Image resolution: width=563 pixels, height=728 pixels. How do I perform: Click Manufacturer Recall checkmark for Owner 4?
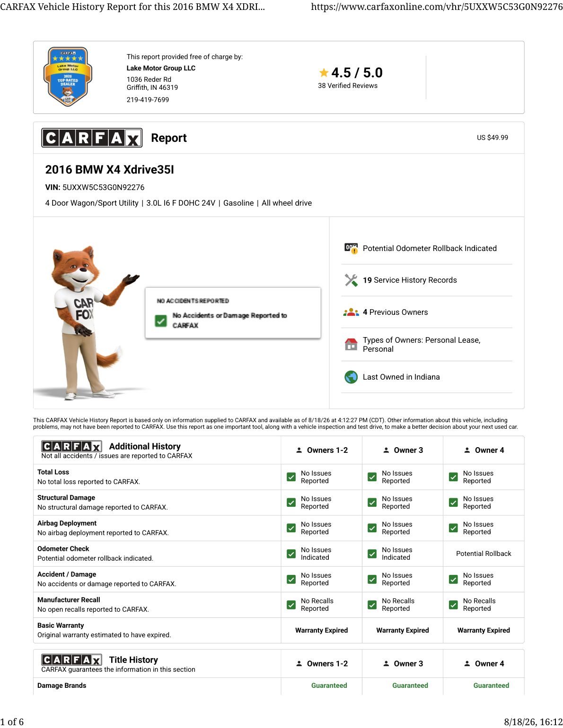453,605
